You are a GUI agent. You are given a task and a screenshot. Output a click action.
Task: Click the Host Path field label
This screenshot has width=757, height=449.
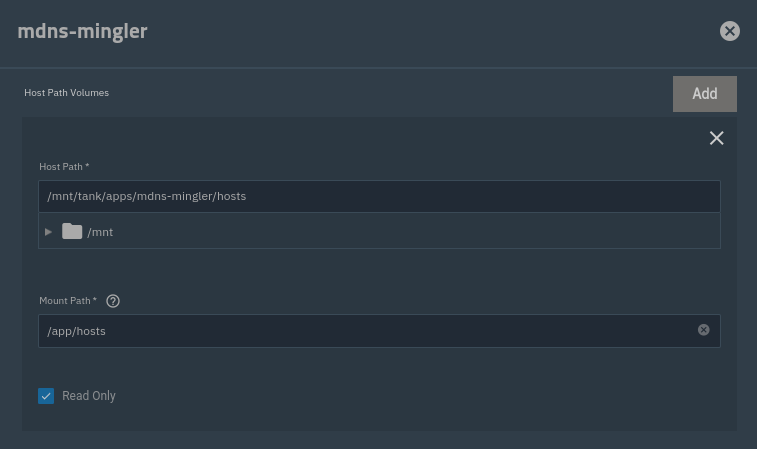coord(64,167)
